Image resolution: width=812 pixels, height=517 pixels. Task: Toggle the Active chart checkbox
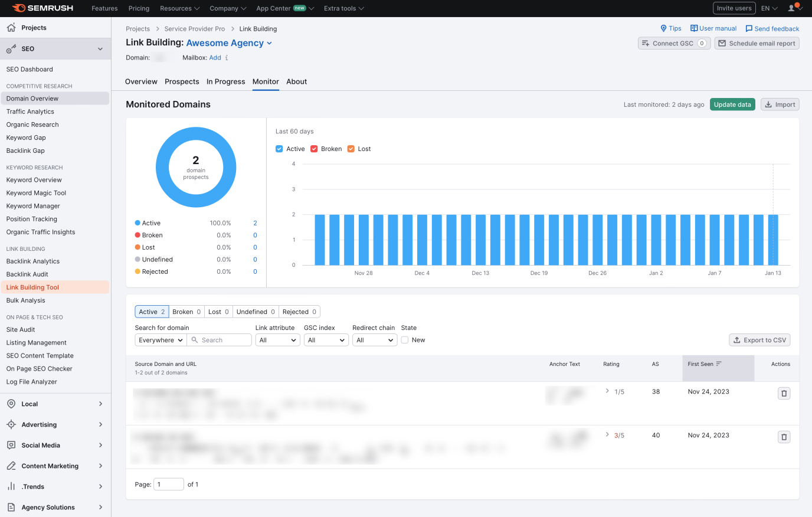click(x=279, y=149)
